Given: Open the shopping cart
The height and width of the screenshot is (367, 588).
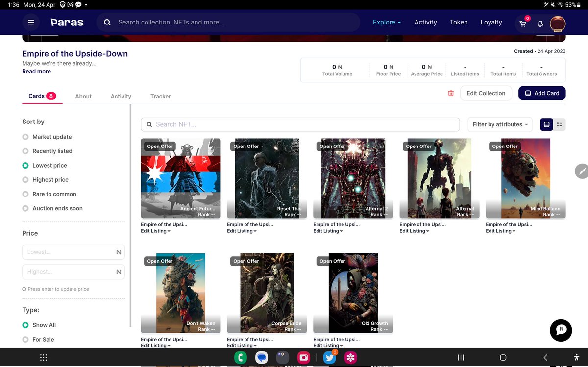Looking at the screenshot, I should 523,23.
